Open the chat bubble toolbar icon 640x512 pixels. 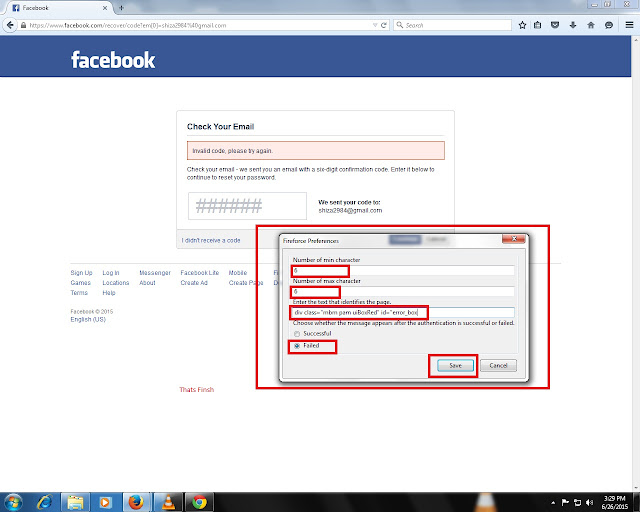coord(609,25)
